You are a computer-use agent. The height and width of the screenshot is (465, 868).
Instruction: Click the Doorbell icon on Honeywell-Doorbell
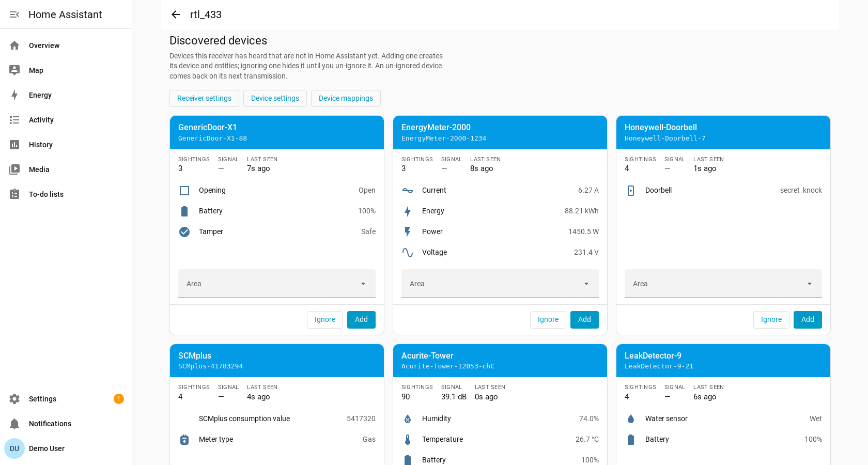(631, 191)
